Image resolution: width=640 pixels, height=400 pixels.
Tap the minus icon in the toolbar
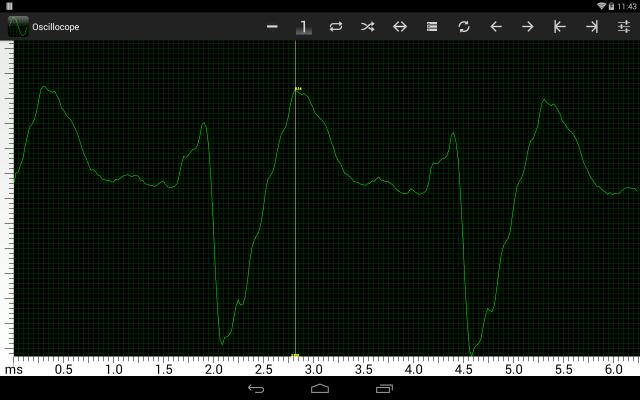pos(272,27)
